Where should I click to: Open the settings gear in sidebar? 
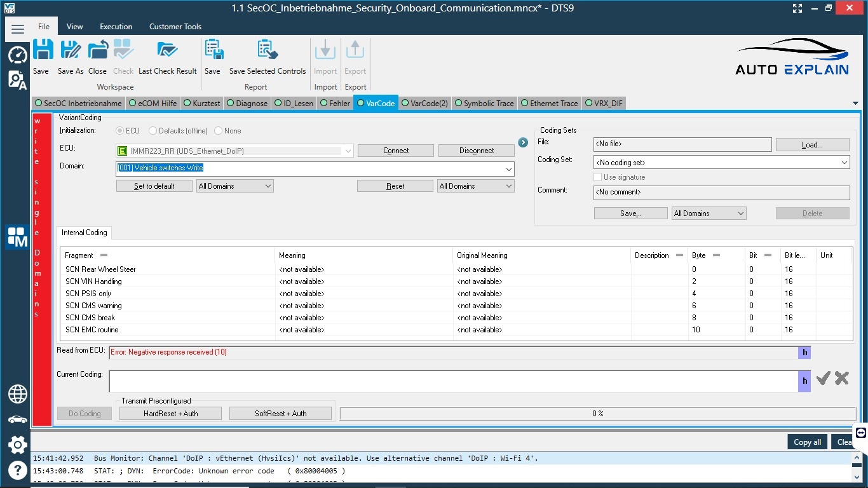(x=17, y=445)
